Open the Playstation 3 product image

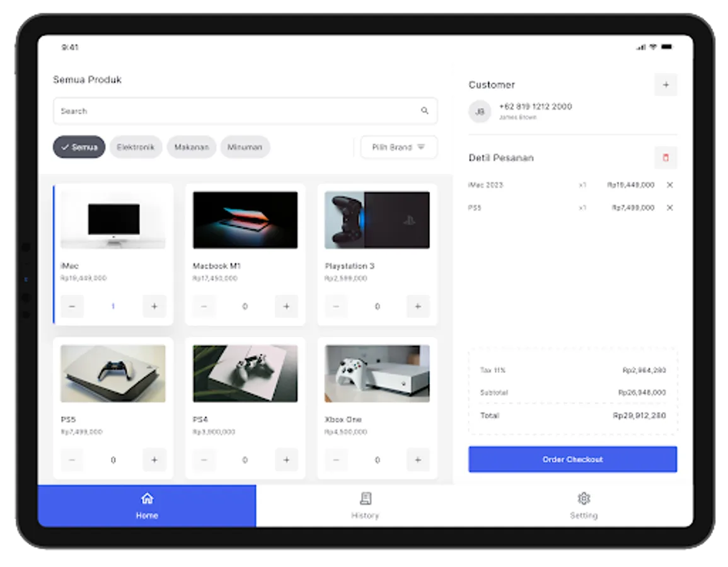coord(377,220)
